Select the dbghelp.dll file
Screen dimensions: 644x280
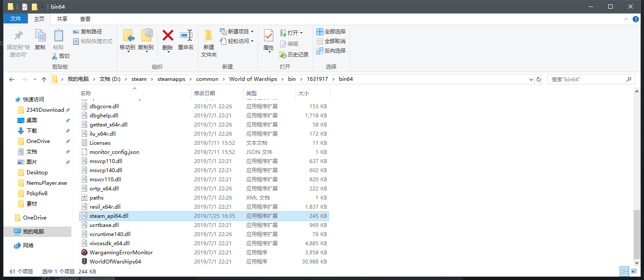204,116
